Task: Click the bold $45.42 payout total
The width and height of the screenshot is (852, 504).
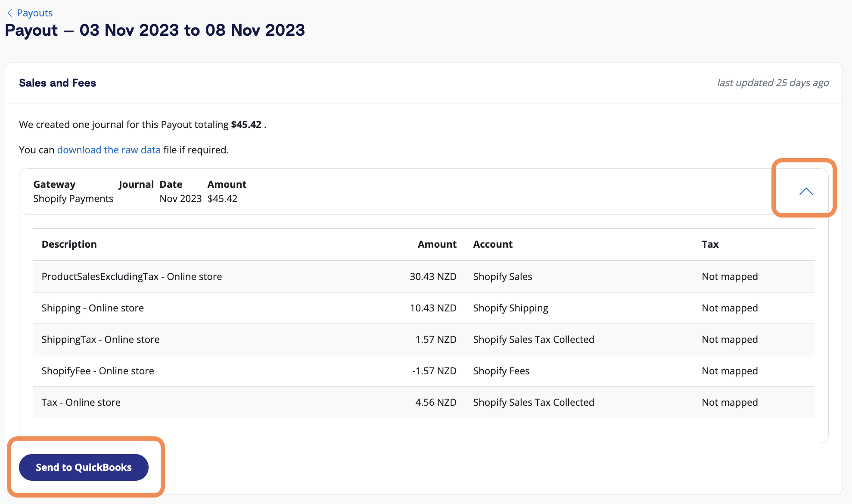Action: coord(246,124)
